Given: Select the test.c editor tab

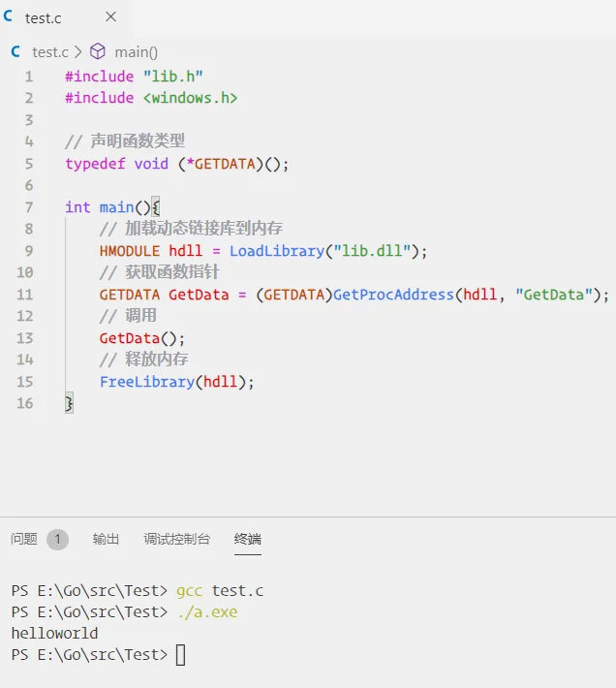Looking at the screenshot, I should click(65, 17).
